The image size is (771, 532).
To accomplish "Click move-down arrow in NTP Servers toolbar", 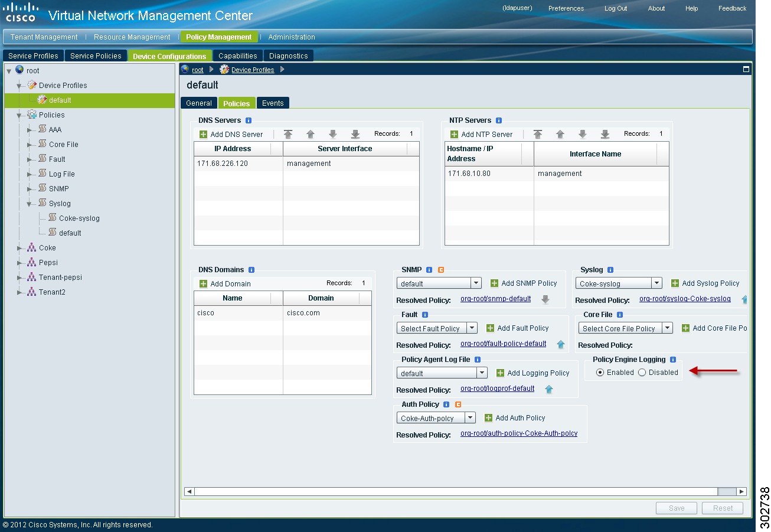I will pyautogui.click(x=583, y=134).
